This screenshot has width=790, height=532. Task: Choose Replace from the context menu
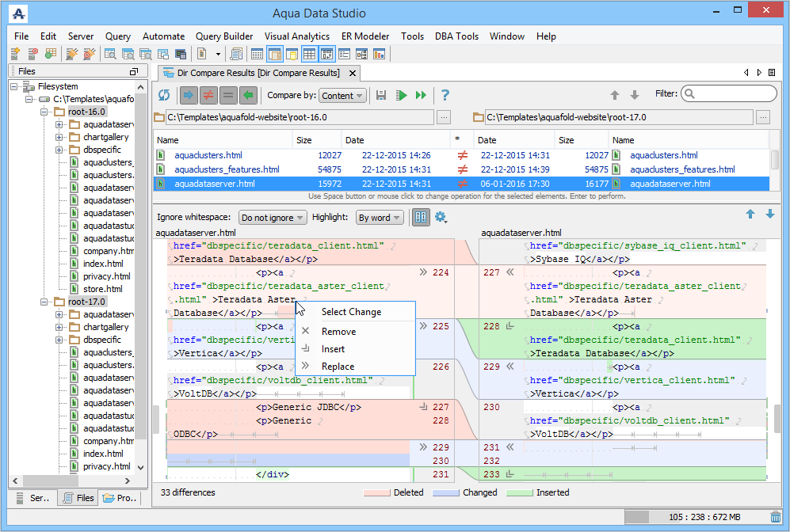(x=338, y=367)
